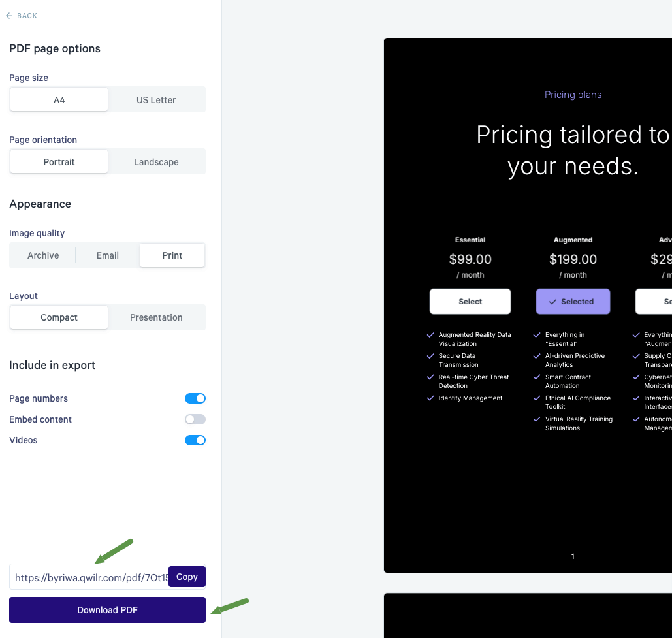The height and width of the screenshot is (638, 672).
Task: Switch orientation to Landscape
Action: [x=157, y=162]
